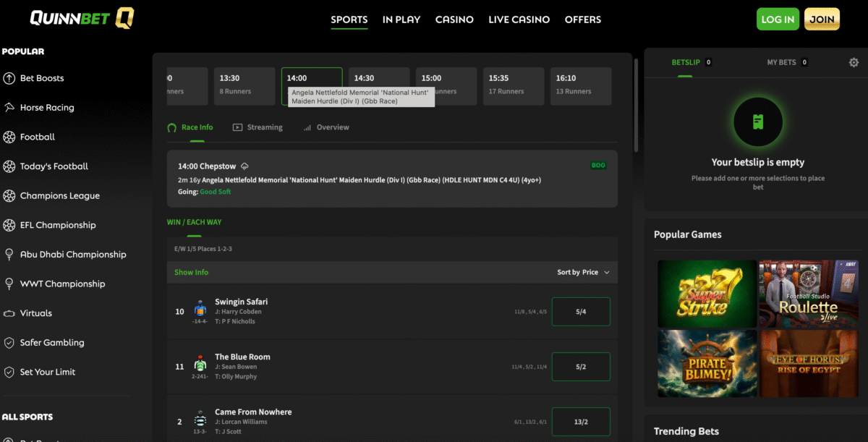
Task: Open the Live Casino menu
Action: pos(519,20)
